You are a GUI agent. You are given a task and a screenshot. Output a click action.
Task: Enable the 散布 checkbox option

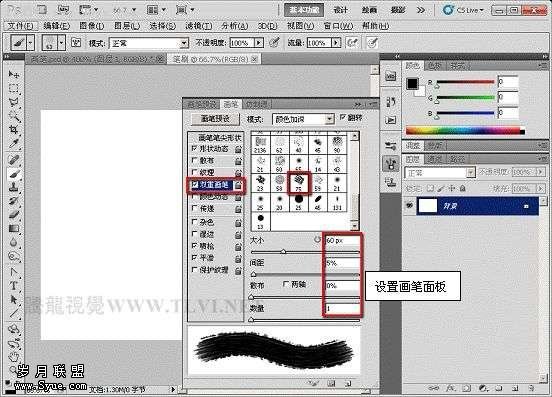tap(194, 160)
